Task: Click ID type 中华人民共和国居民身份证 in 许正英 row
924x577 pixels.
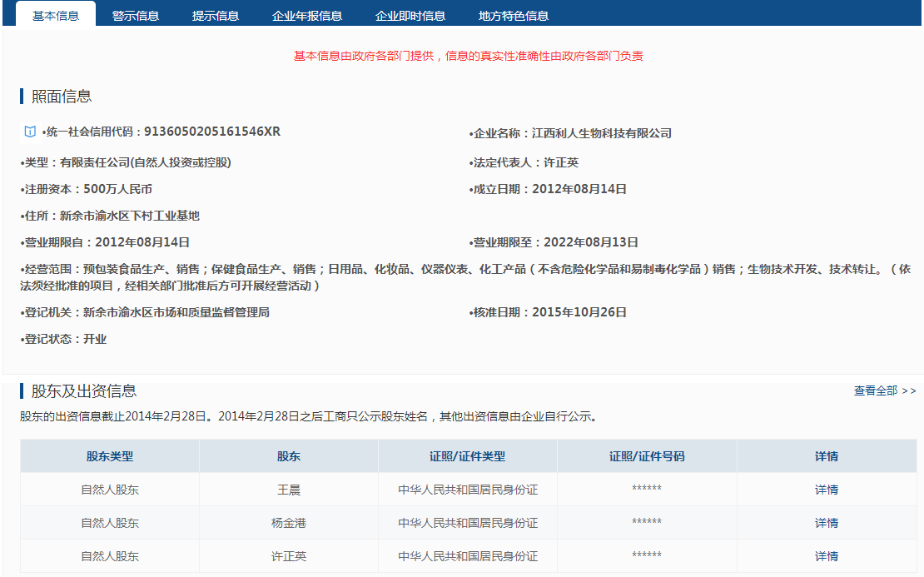Action: pyautogui.click(x=468, y=556)
